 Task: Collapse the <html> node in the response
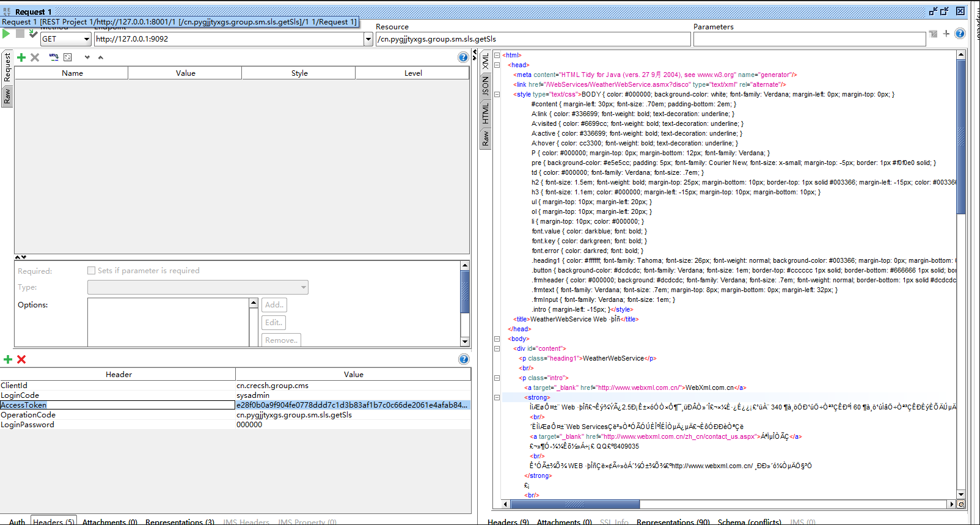497,55
